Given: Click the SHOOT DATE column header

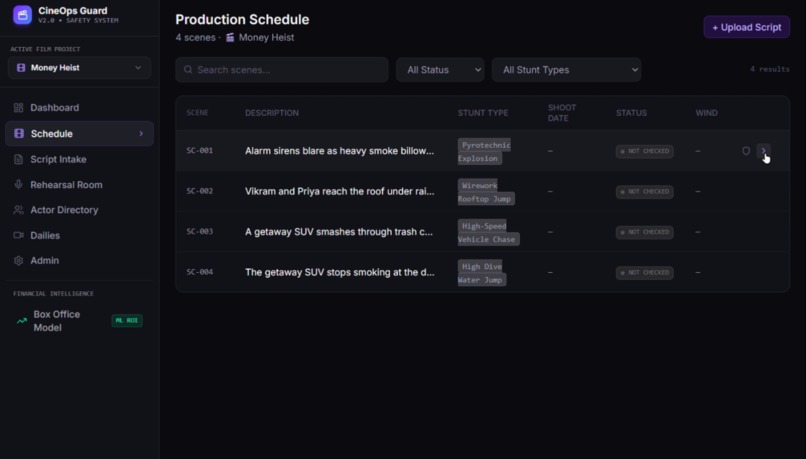Looking at the screenshot, I should click(x=562, y=113).
